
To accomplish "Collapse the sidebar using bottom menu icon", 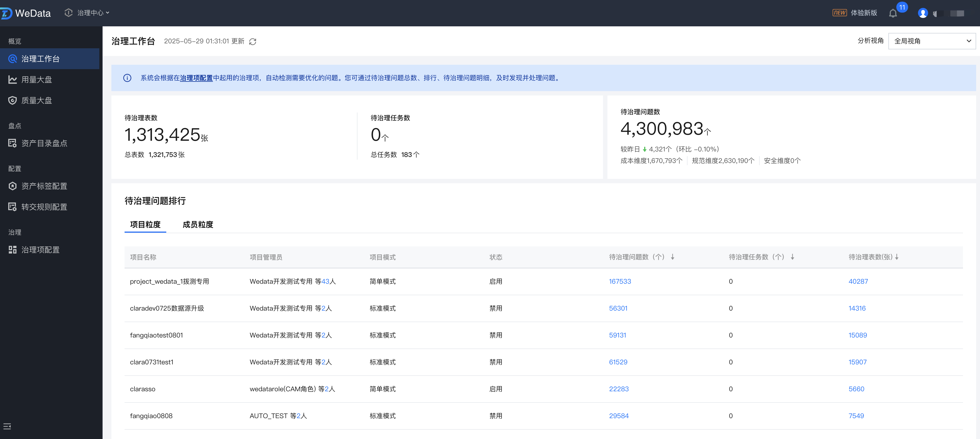I will pyautogui.click(x=7, y=426).
